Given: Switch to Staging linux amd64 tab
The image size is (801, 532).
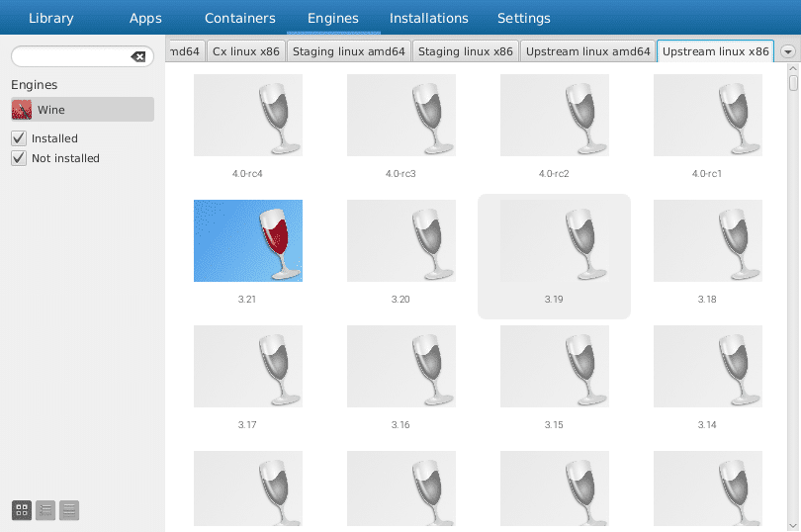Looking at the screenshot, I should pyautogui.click(x=349, y=51).
